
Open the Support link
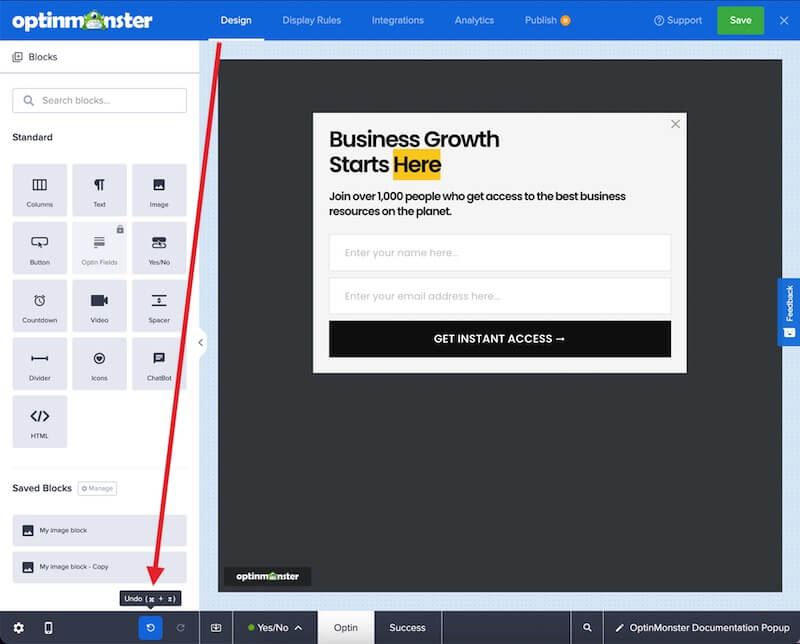coord(678,20)
